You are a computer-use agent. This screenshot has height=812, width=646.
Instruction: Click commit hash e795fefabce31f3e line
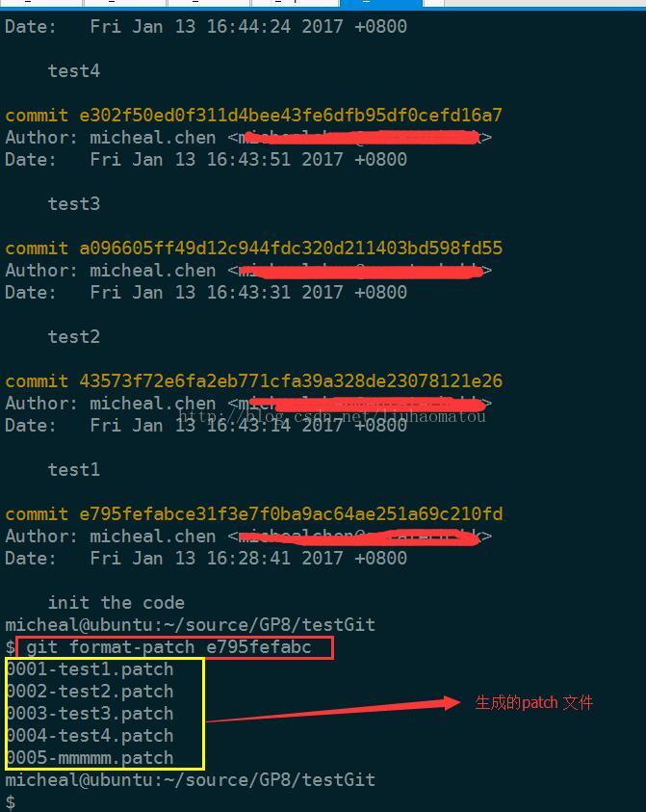[x=253, y=513]
